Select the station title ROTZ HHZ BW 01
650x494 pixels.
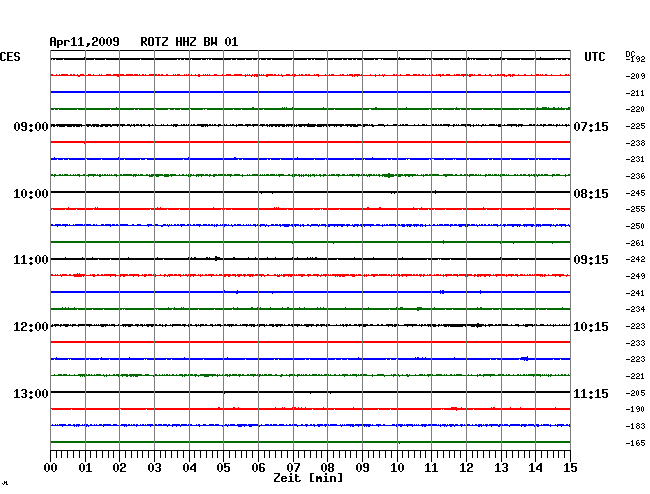tap(189, 42)
